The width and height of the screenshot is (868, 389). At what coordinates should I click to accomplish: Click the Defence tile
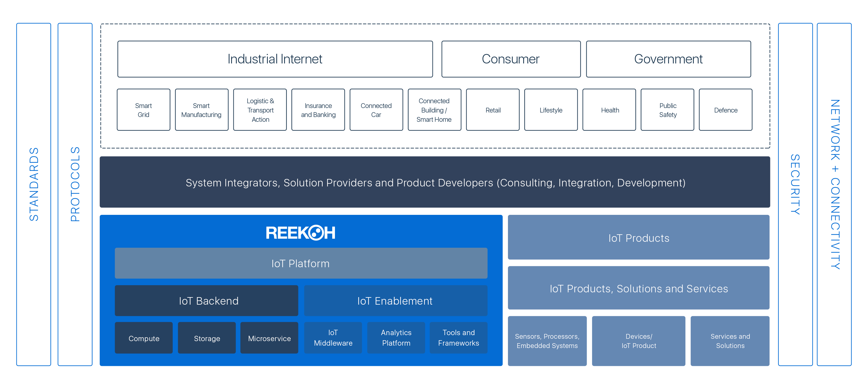point(726,110)
